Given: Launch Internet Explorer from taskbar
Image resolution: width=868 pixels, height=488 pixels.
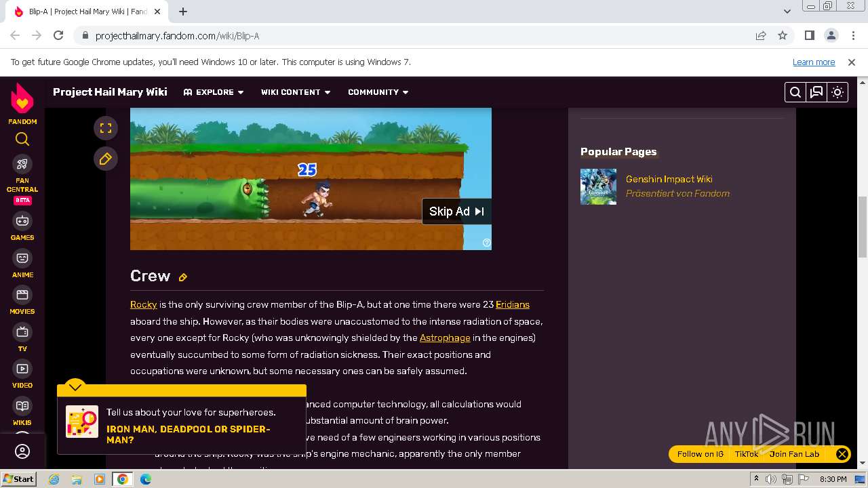Looking at the screenshot, I should tap(54, 479).
